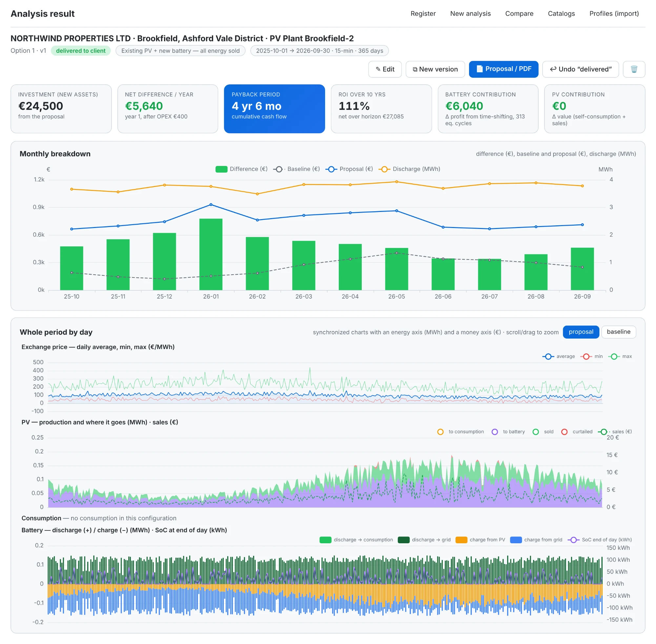The image size is (656, 644).
Task: Open the Compare section
Action: [x=519, y=13]
